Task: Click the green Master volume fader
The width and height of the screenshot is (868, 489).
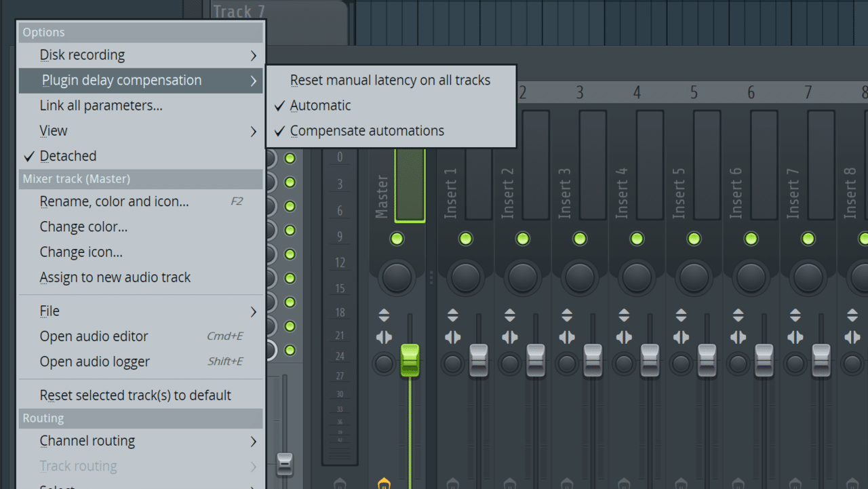Action: (411, 359)
